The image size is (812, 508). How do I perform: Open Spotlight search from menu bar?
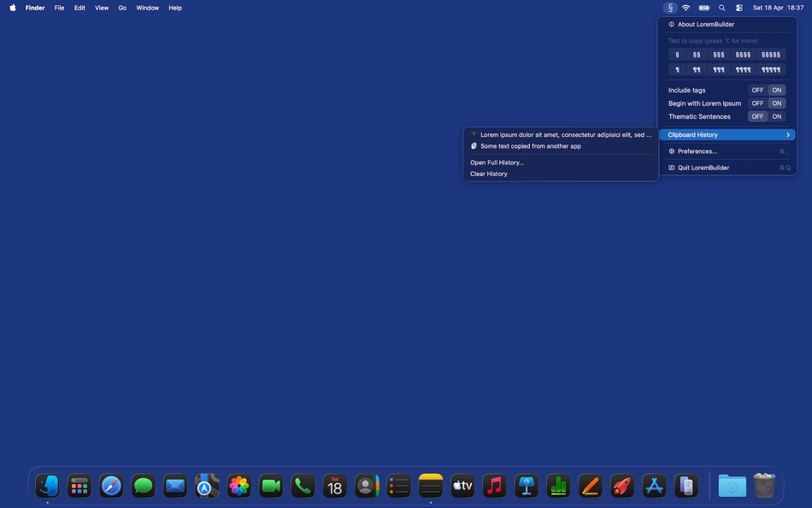tap(722, 8)
